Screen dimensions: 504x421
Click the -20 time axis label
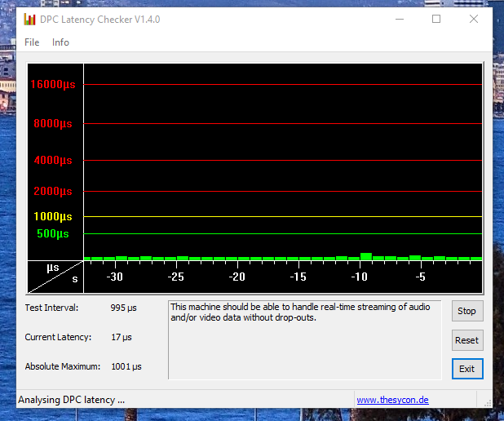[x=237, y=277]
